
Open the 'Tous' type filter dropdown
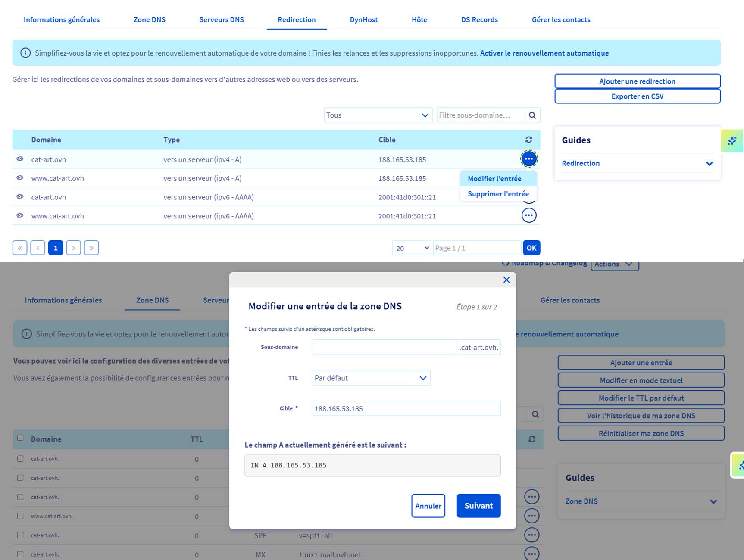click(378, 115)
